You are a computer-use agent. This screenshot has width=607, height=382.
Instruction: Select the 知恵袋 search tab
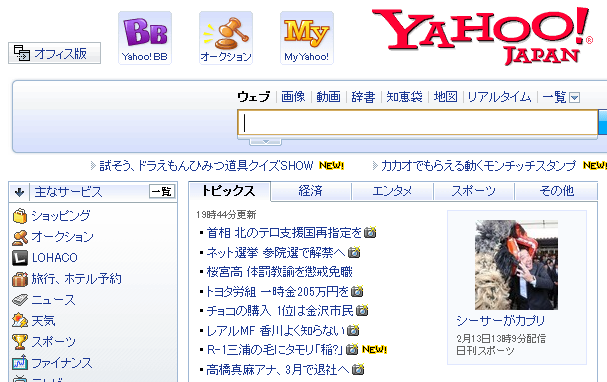click(x=404, y=97)
